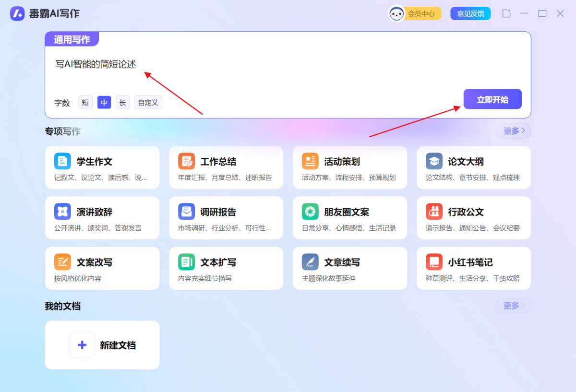Image resolution: width=576 pixels, height=392 pixels.
Task: Expand 更多 next to 专项写作
Action: tap(513, 131)
